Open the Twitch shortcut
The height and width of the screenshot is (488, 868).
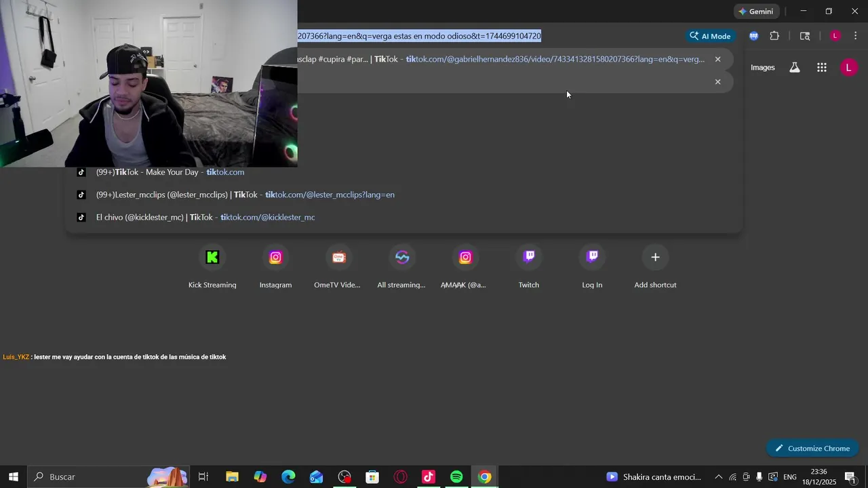pos(529,266)
